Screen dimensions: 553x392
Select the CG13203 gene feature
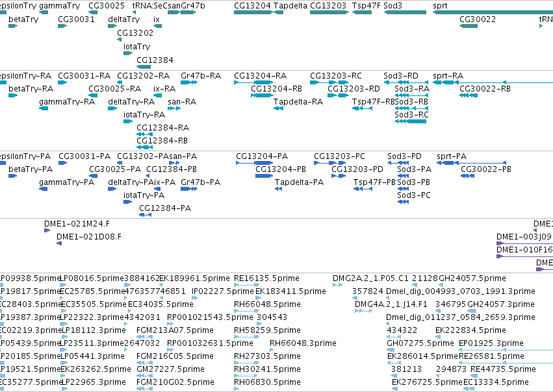(x=329, y=12)
